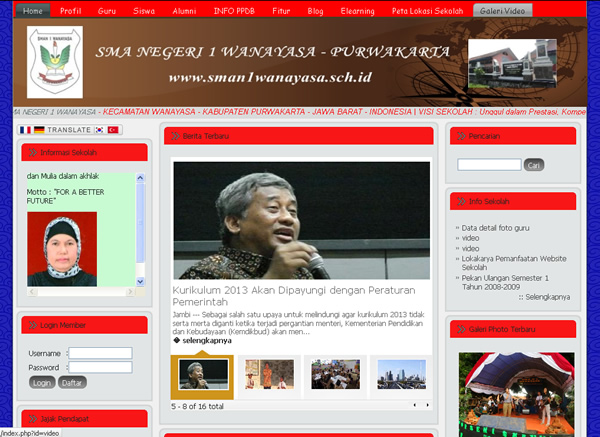The height and width of the screenshot is (437, 600).
Task: Select the Korean flag translation icon
Action: tap(100, 130)
